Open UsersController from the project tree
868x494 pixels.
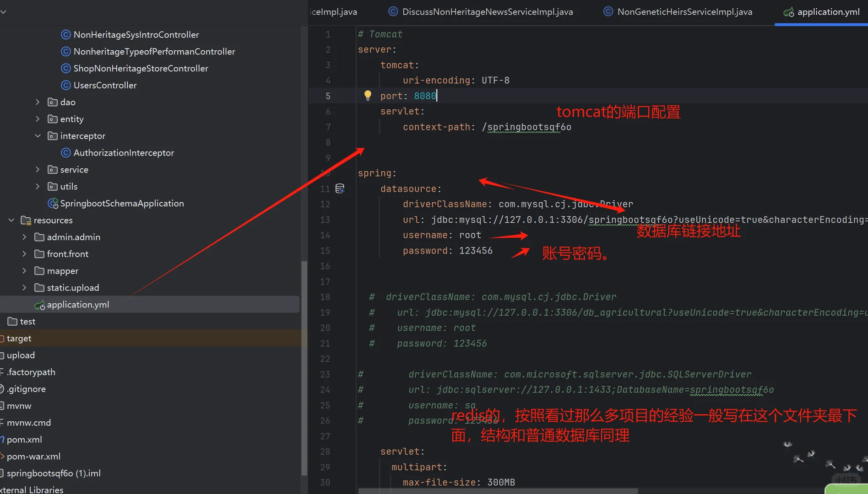coord(105,85)
